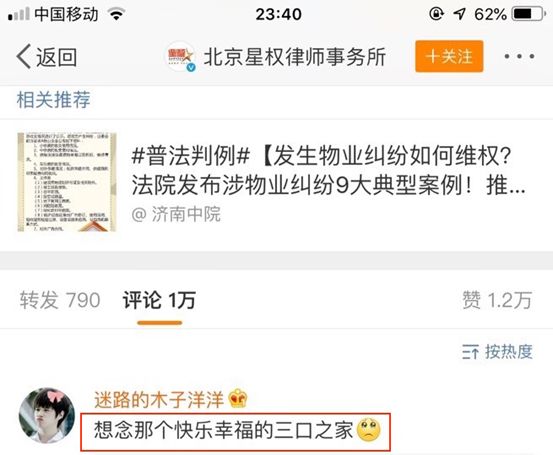The image size is (553, 455).
Task: Go back using 返回 text
Action: 56,57
